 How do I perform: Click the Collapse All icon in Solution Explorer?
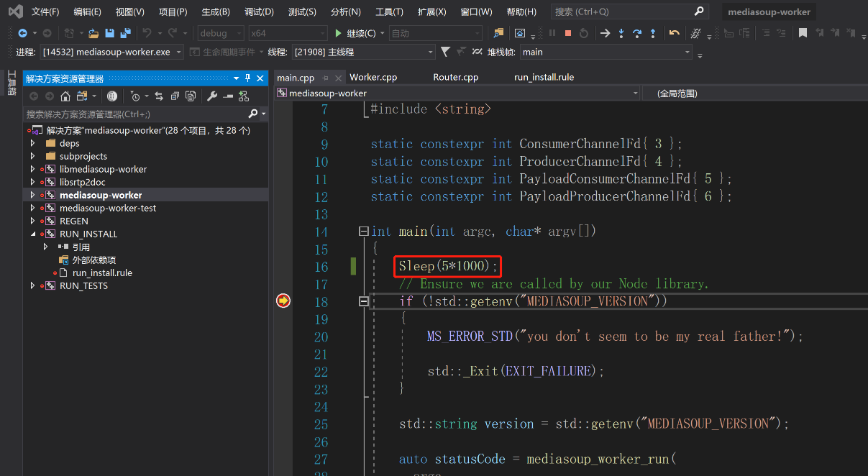point(175,96)
